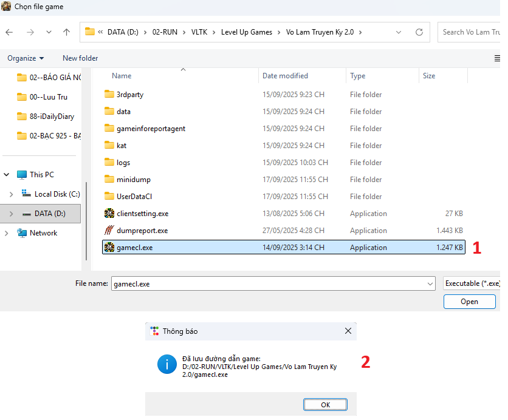Click the gameinforeportagent folder name
This screenshot has height=420, width=508.
tap(151, 129)
